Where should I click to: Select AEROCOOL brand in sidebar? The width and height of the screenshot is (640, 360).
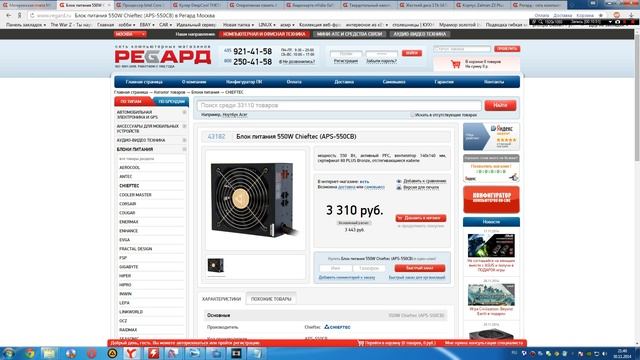tap(129, 168)
